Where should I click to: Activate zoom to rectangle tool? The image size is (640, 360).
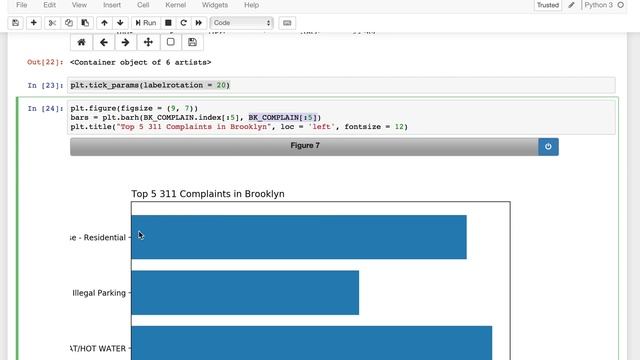170,42
